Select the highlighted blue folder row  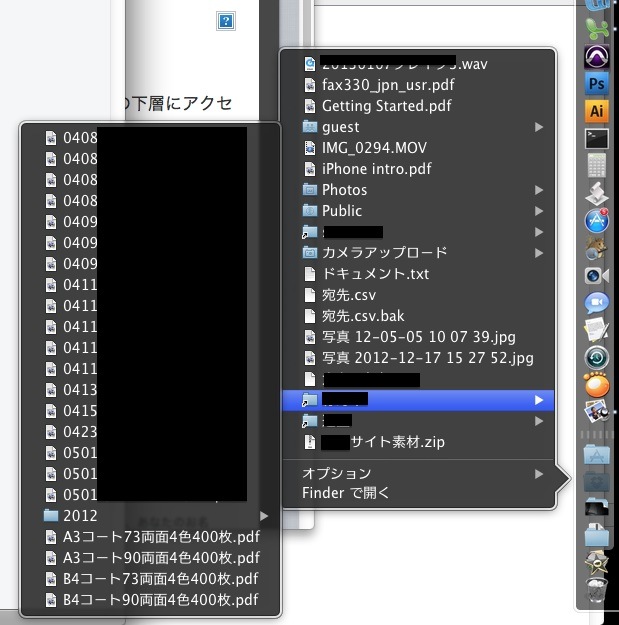tap(418, 400)
